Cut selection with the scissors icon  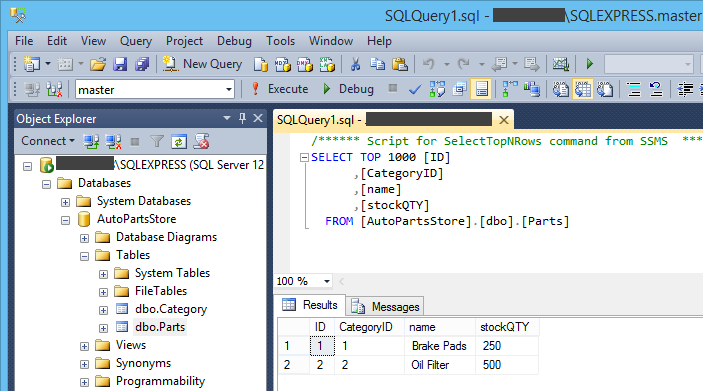(355, 64)
